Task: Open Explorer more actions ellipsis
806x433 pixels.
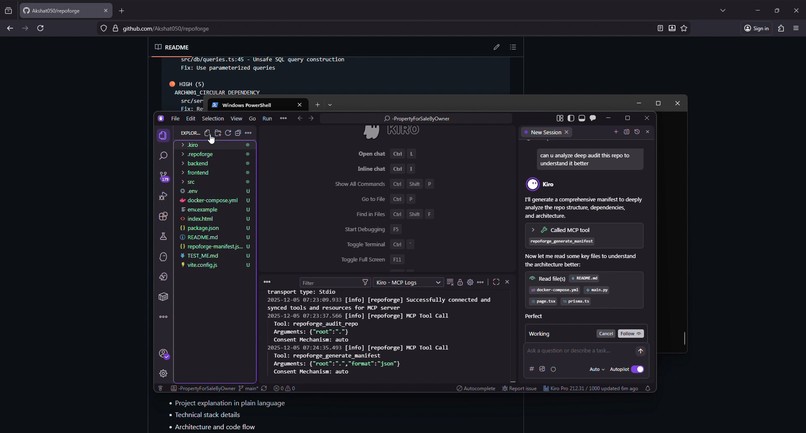Action: pos(248,133)
